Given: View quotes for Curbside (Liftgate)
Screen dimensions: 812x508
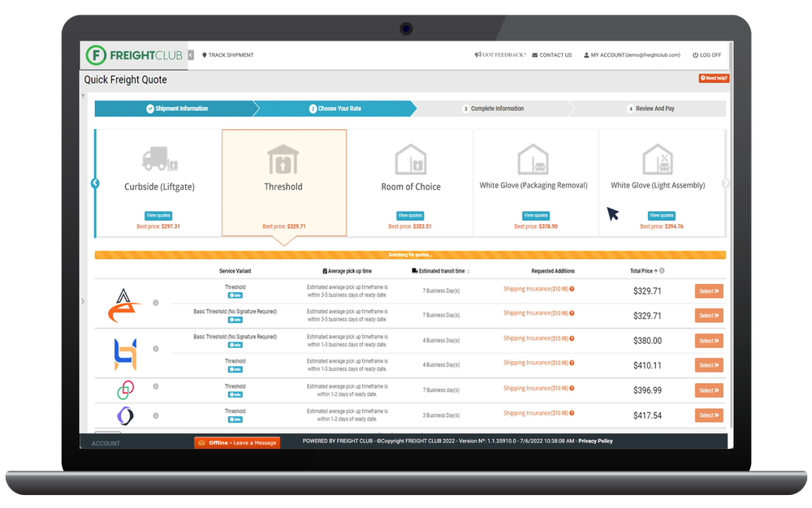Looking at the screenshot, I should click(x=158, y=215).
